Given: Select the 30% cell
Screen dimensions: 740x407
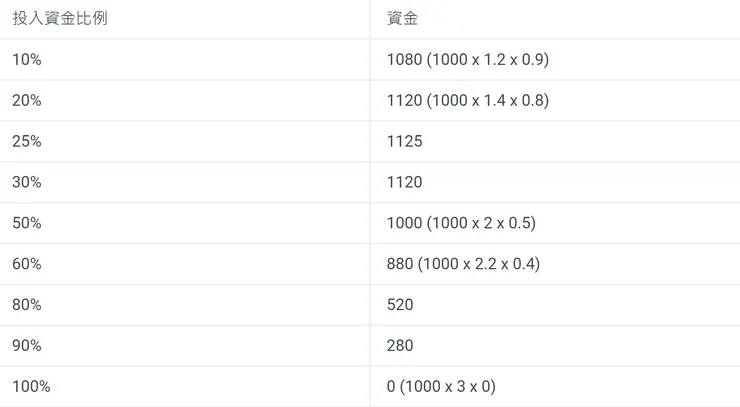Looking at the screenshot, I should point(27,182).
